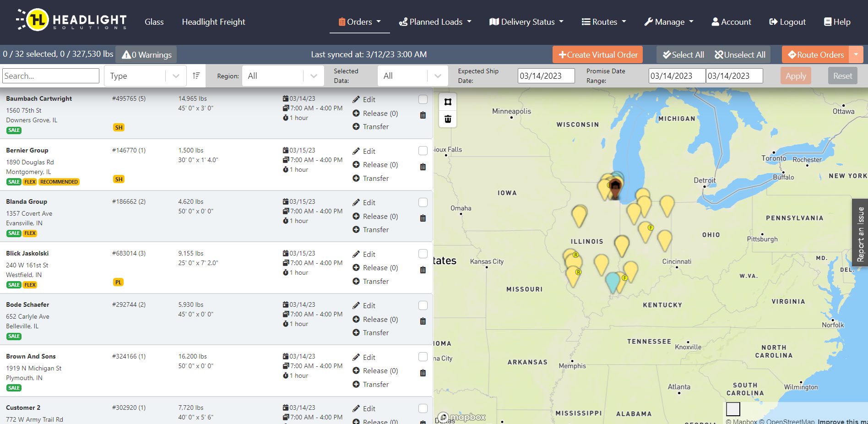Click the Expected Ship Date field
Image resolution: width=868 pixels, height=424 pixels.
pos(546,76)
